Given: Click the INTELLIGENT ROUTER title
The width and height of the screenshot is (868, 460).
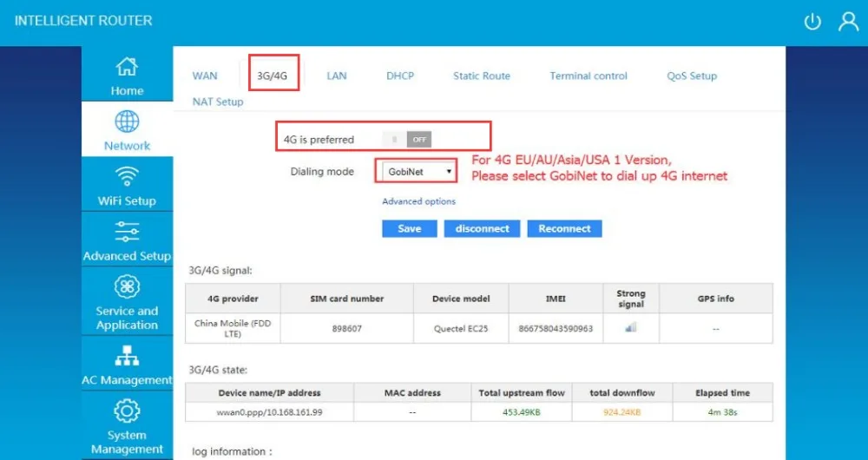Looking at the screenshot, I should (83, 21).
